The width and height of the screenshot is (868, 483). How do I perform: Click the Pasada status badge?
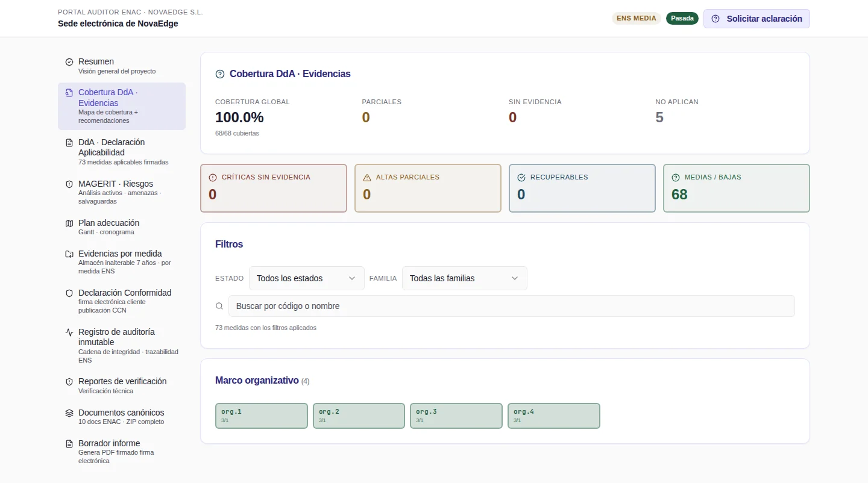point(682,18)
